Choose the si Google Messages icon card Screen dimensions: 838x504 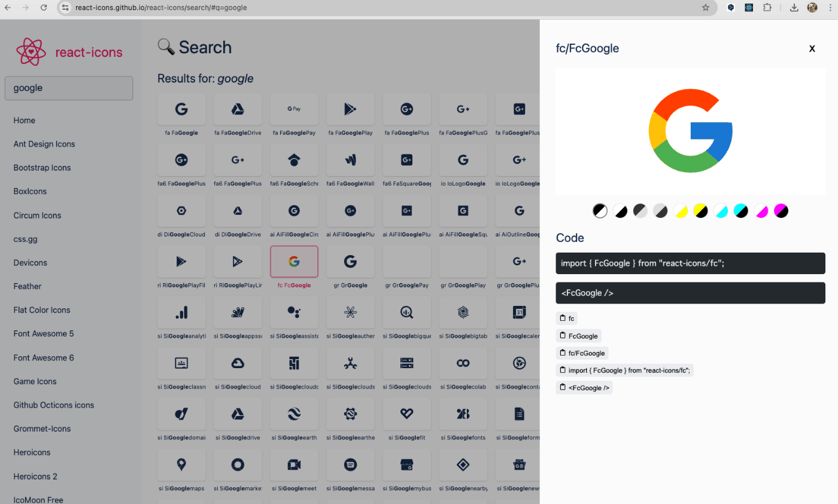tap(350, 465)
